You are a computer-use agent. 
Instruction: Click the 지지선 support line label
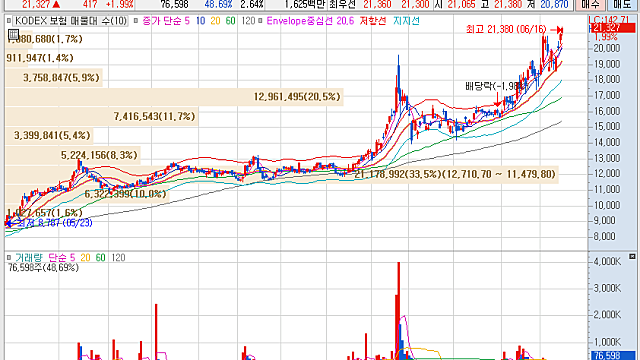(x=406, y=21)
